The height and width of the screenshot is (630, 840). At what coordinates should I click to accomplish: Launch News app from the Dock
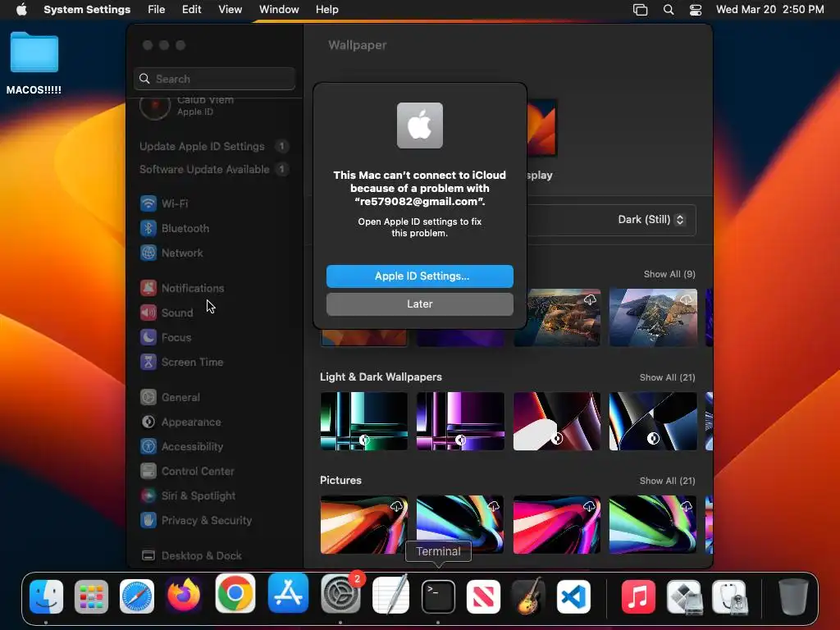[483, 596]
